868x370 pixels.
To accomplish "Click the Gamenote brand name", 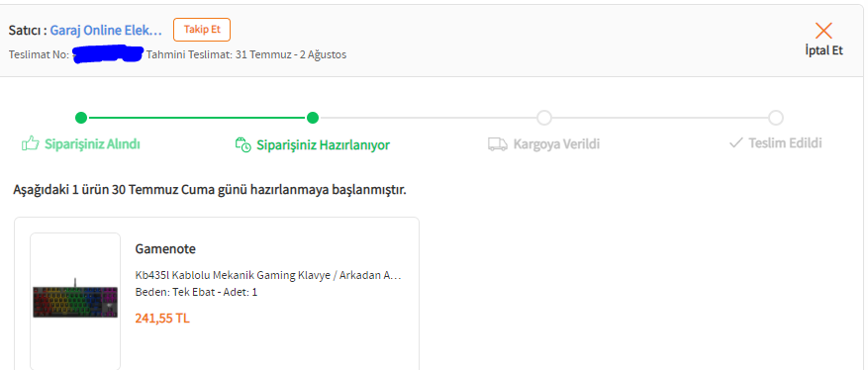I will coord(165,249).
